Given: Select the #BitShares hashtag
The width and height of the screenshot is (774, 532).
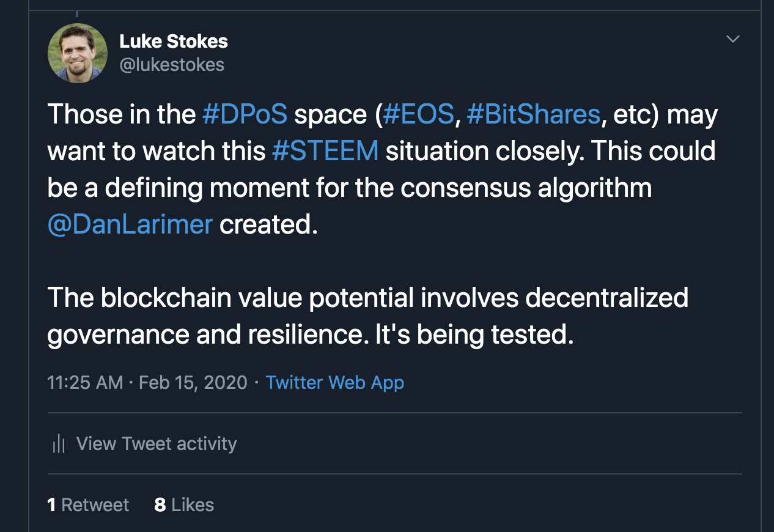Looking at the screenshot, I should [x=533, y=115].
